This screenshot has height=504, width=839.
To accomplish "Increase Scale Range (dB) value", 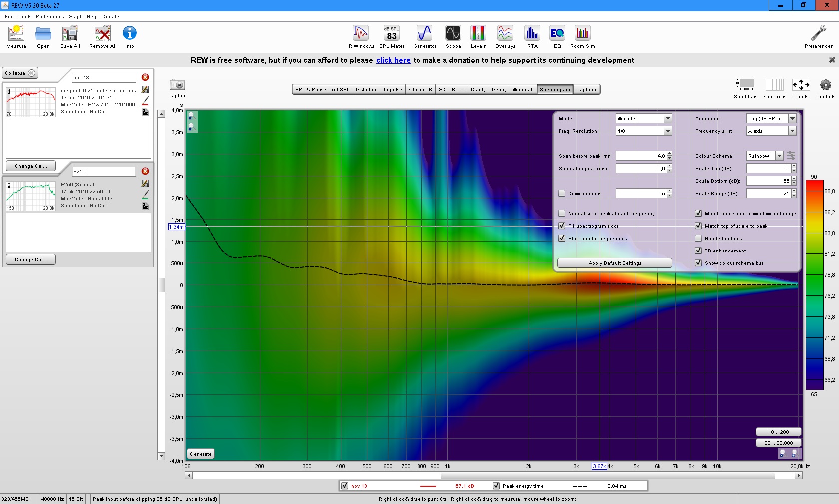I will [x=794, y=191].
